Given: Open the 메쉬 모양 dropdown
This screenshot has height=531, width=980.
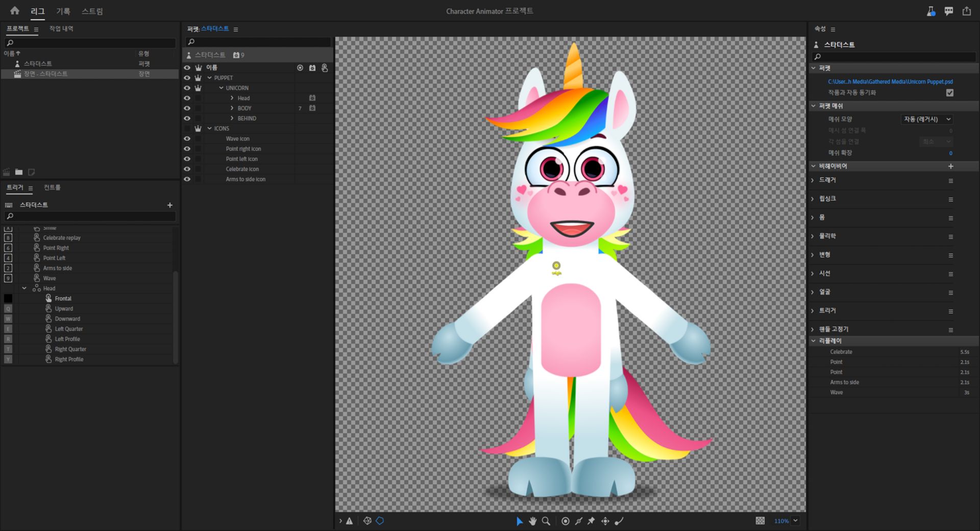Looking at the screenshot, I should click(x=926, y=119).
